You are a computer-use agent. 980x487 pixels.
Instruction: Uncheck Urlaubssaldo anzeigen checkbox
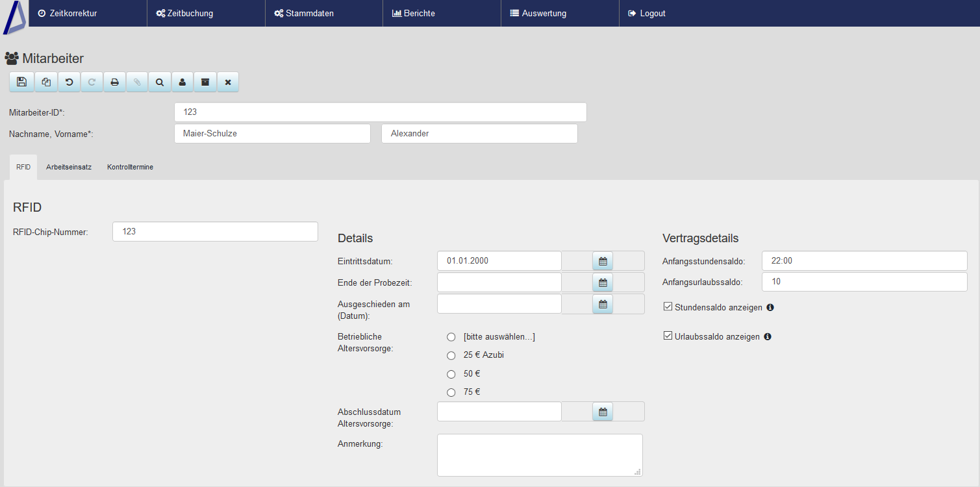668,336
